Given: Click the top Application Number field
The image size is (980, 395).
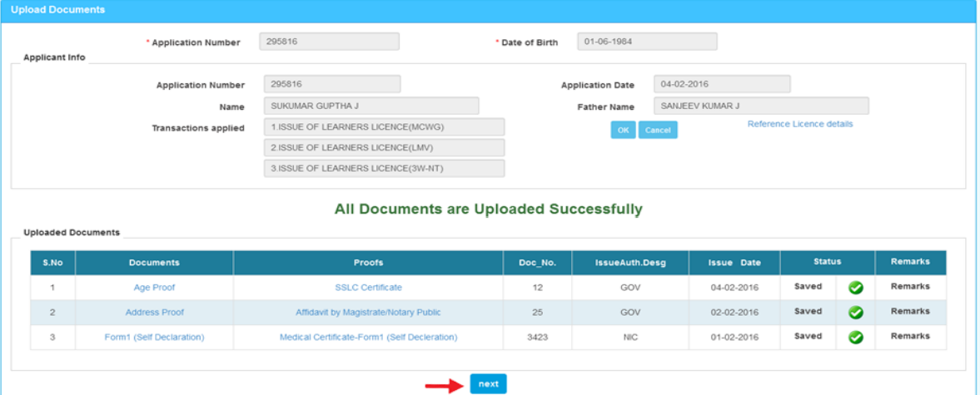Looking at the screenshot, I should tap(329, 42).
